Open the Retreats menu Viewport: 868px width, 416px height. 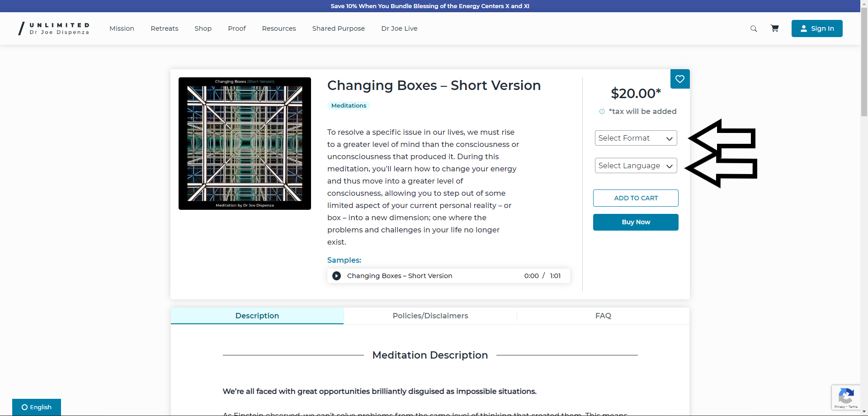point(165,28)
